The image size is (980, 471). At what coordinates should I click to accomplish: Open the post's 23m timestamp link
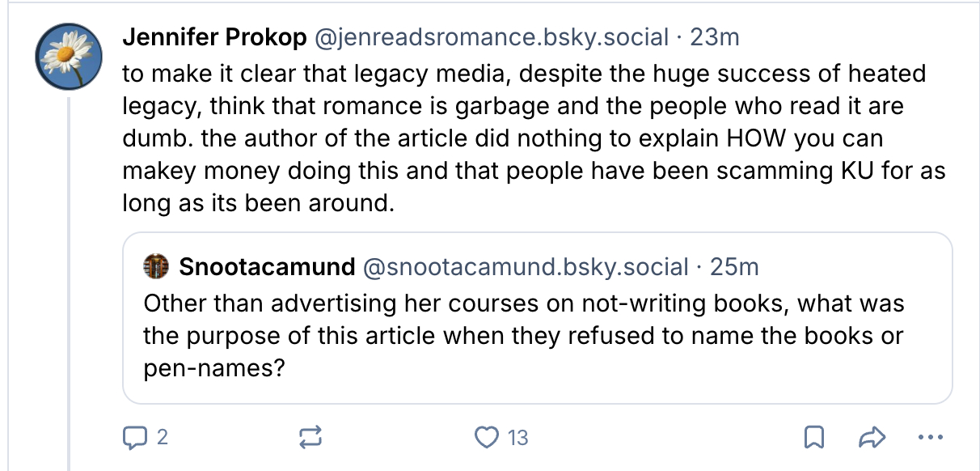(x=714, y=37)
